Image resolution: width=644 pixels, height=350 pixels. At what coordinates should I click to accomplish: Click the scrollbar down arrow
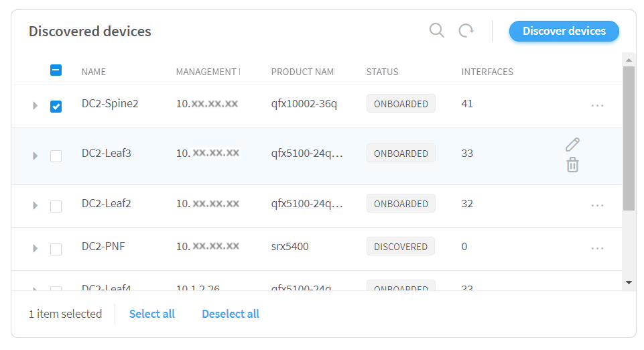coord(629,283)
